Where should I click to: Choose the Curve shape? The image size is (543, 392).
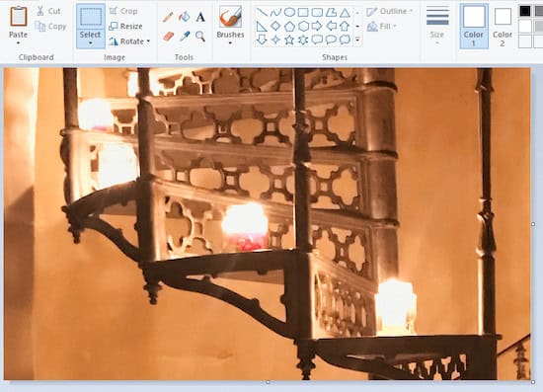pyautogui.click(x=275, y=13)
